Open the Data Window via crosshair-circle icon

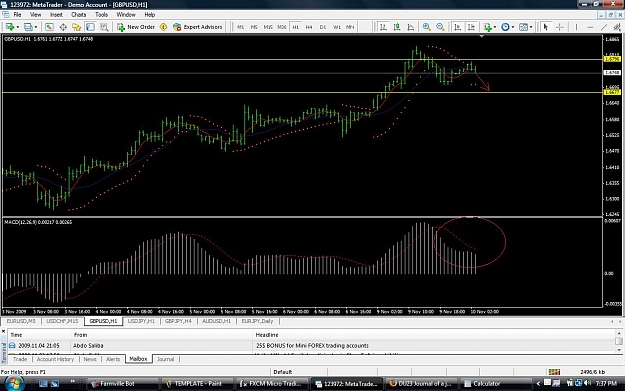[63, 27]
